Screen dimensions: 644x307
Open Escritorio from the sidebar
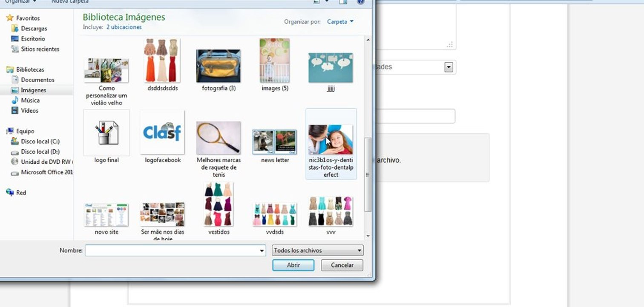(33, 39)
